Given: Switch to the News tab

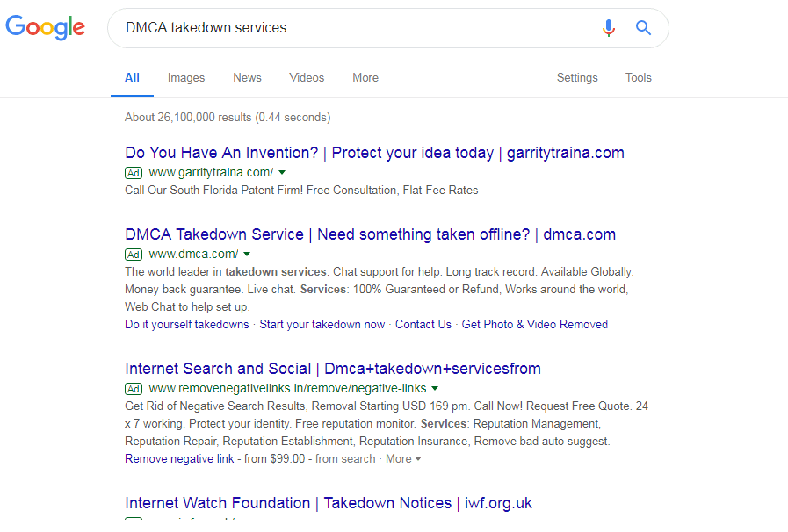Looking at the screenshot, I should pos(247,77).
